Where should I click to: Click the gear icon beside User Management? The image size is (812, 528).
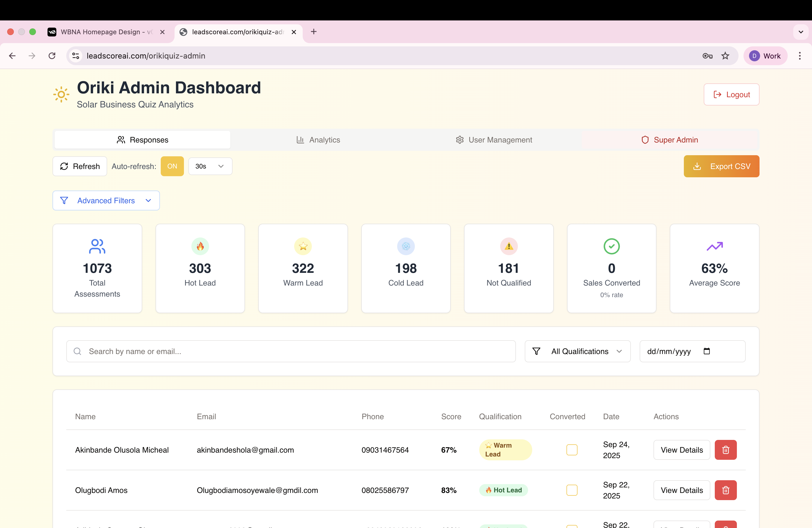point(460,139)
